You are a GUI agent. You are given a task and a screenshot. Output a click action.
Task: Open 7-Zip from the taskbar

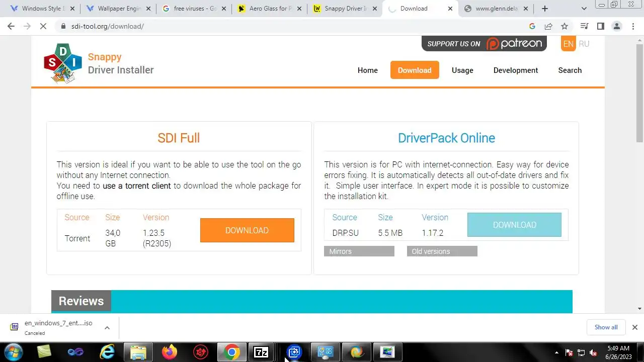(261, 352)
